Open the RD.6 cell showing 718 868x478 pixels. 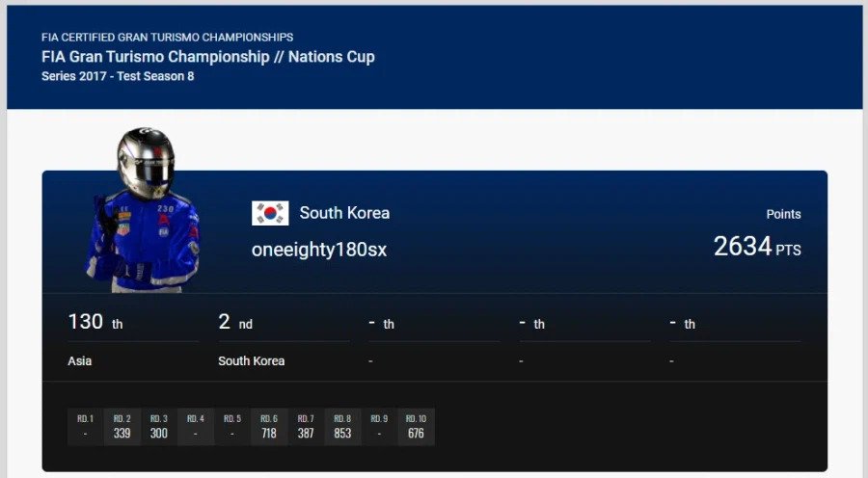269,426
